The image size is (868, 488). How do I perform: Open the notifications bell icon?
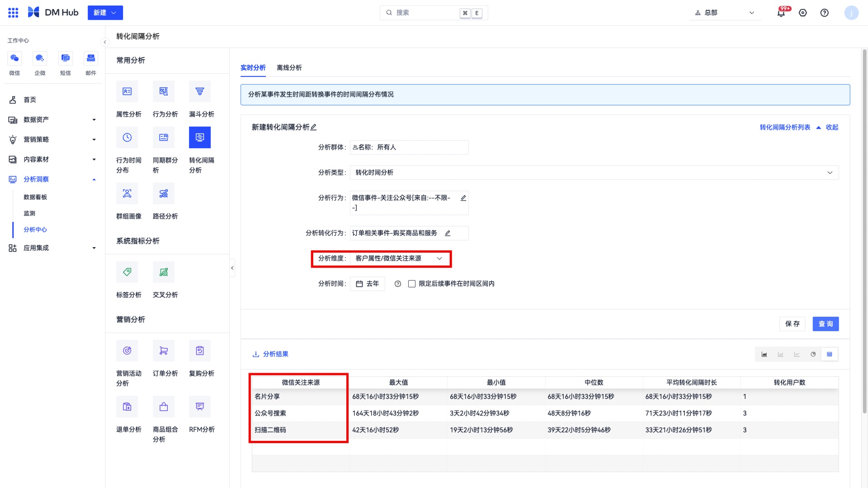click(x=781, y=13)
